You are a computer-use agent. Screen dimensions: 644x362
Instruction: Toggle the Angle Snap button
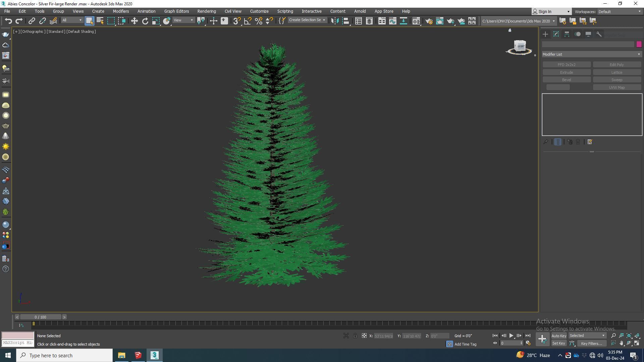[248, 21]
